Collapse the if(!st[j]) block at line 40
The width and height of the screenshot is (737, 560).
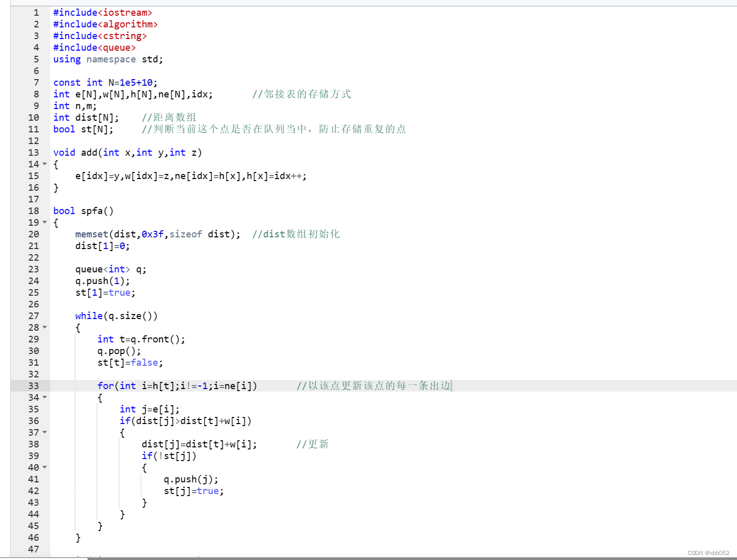[x=45, y=467]
